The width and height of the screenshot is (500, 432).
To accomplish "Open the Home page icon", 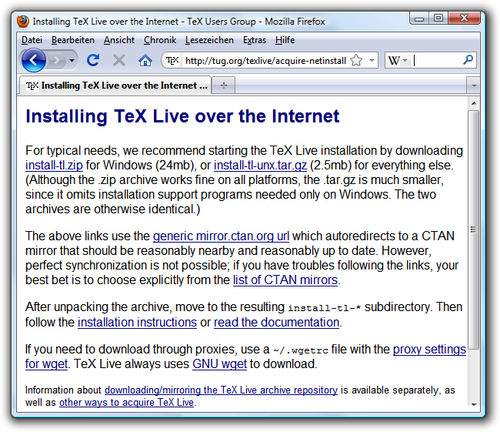I will pos(145,60).
